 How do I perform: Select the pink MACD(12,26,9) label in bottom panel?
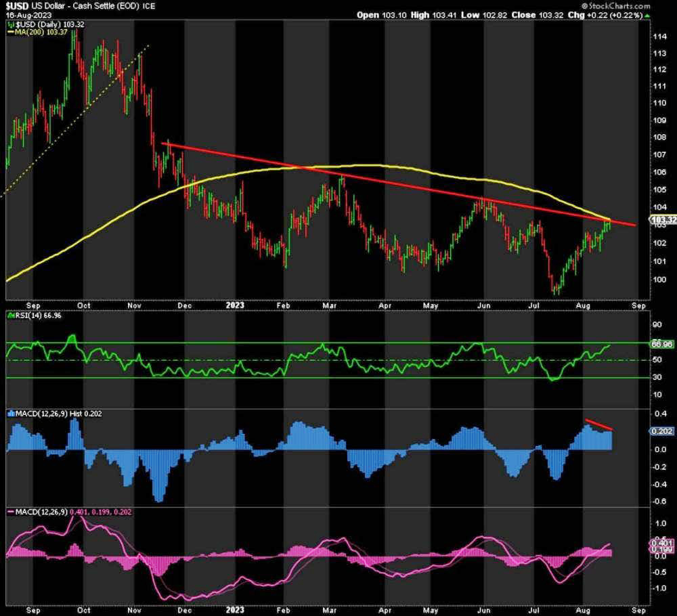click(x=39, y=512)
